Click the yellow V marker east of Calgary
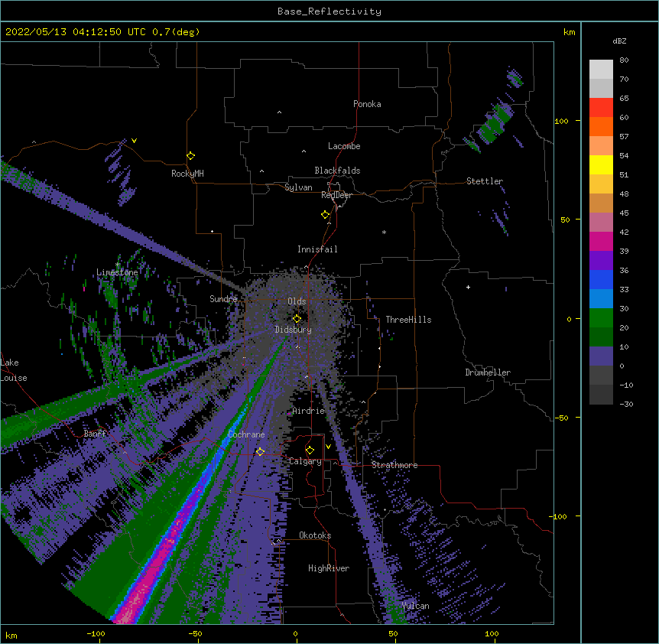659x644 pixels. [x=328, y=447]
